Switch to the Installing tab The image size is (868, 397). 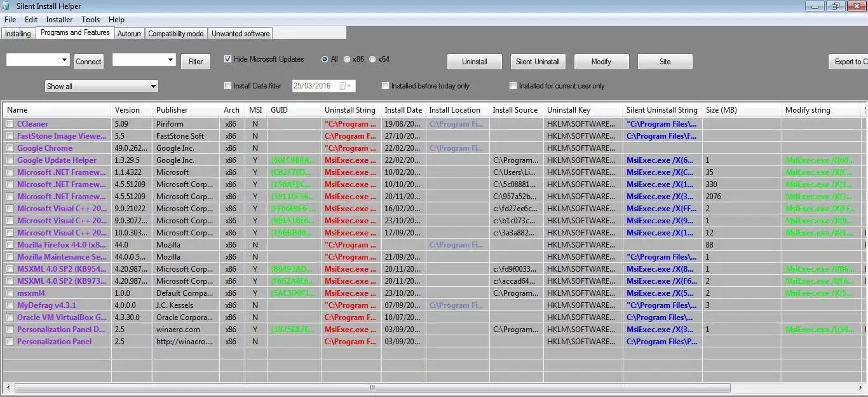click(x=18, y=34)
